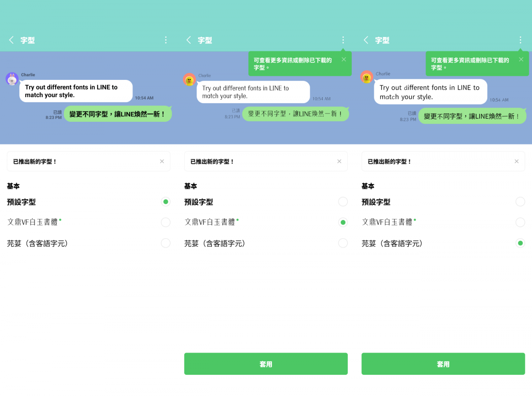Tap the 可查看更多資訊 tooltip text on middle screen

pyautogui.click(x=293, y=64)
